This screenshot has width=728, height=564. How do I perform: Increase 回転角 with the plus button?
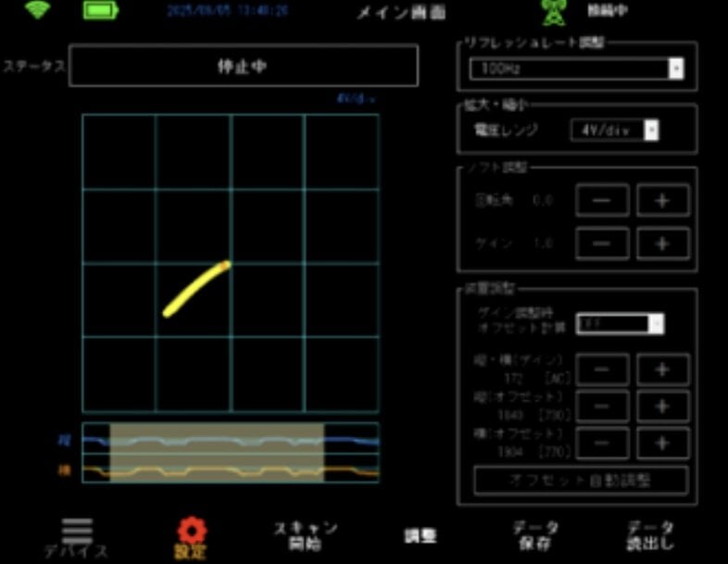pos(662,201)
